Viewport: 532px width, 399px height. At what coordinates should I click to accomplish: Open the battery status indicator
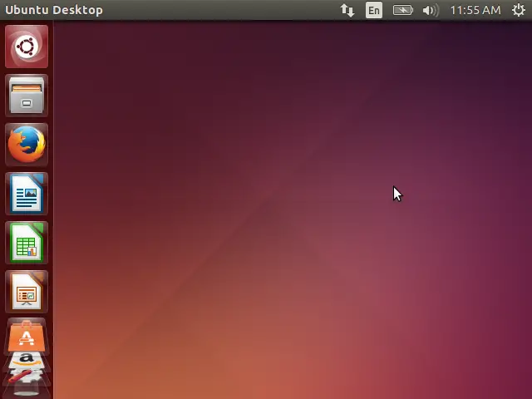[x=402, y=10]
